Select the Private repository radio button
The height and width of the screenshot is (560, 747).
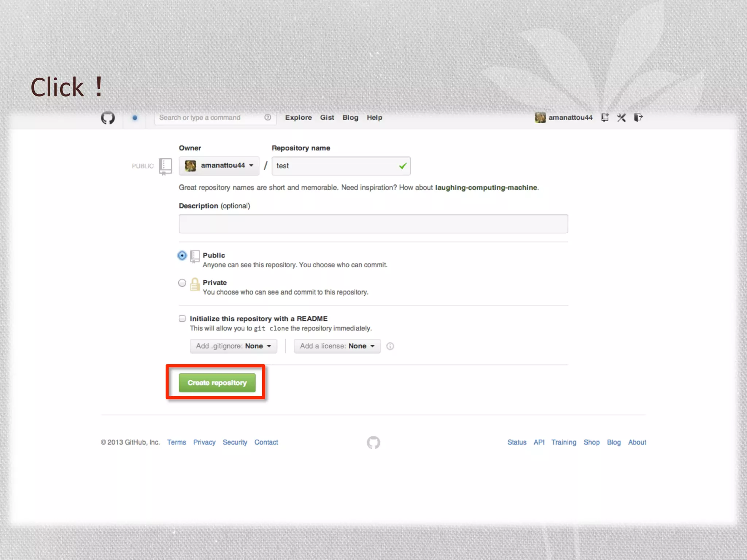click(x=182, y=283)
